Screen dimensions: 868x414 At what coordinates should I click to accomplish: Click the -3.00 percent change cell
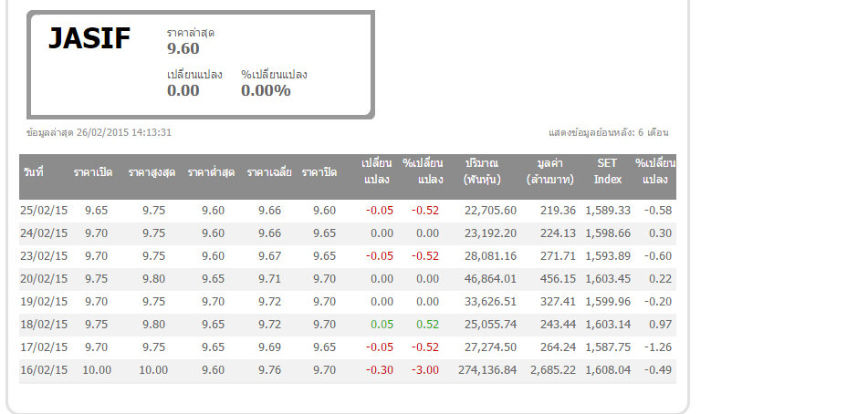tap(424, 370)
